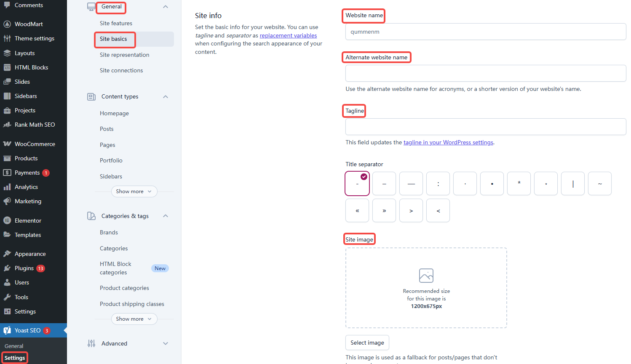Open Site connections settings
Image resolution: width=631 pixels, height=364 pixels.
click(x=121, y=70)
